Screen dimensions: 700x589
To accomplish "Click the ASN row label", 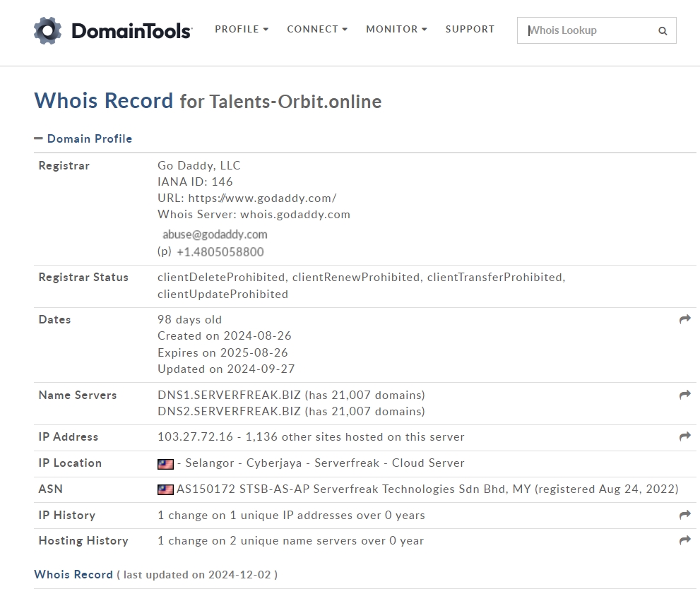I will click(50, 489).
